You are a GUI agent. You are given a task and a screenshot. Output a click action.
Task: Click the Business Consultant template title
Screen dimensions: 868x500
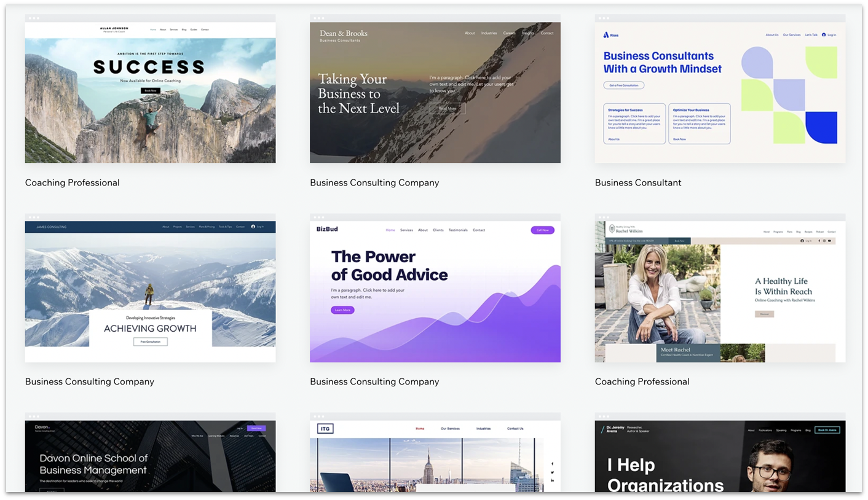click(x=637, y=182)
